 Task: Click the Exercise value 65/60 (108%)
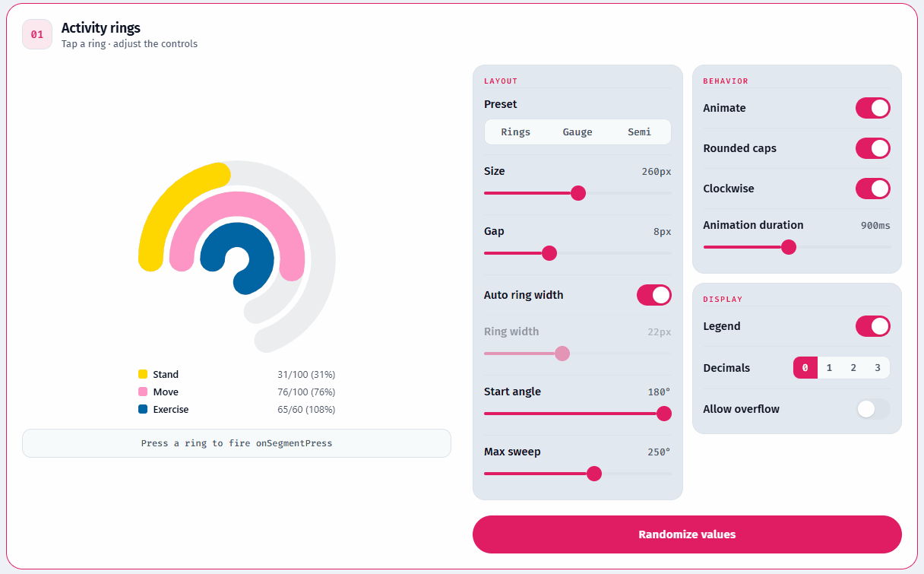point(306,409)
